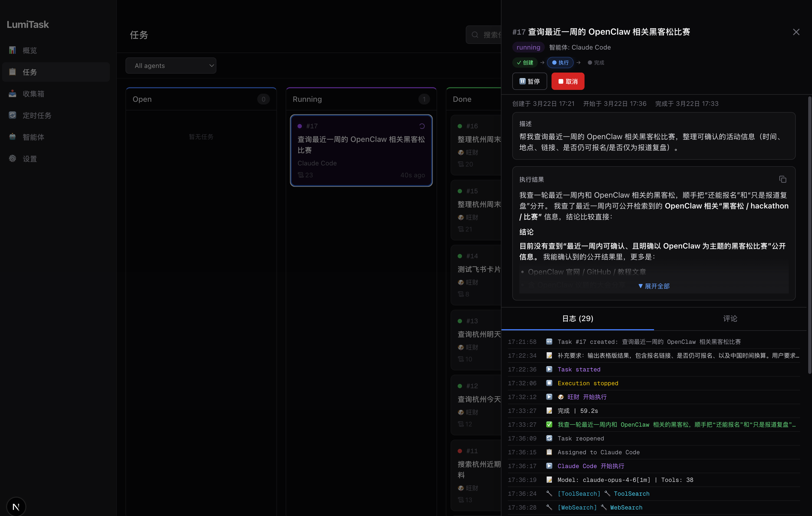Click Assigned to Claude Code log entry
The height and width of the screenshot is (516, 812).
click(x=654, y=452)
